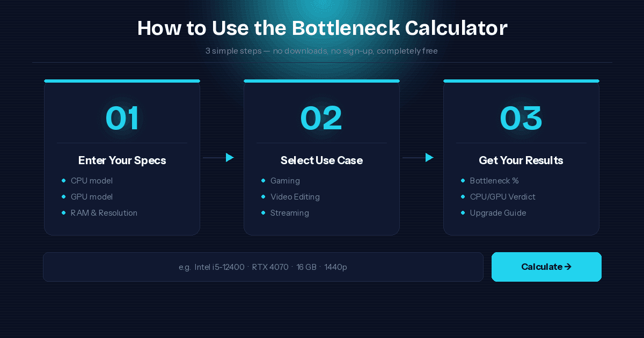Click the Upgrade Guide result item
The height and width of the screenshot is (338, 644).
click(498, 213)
